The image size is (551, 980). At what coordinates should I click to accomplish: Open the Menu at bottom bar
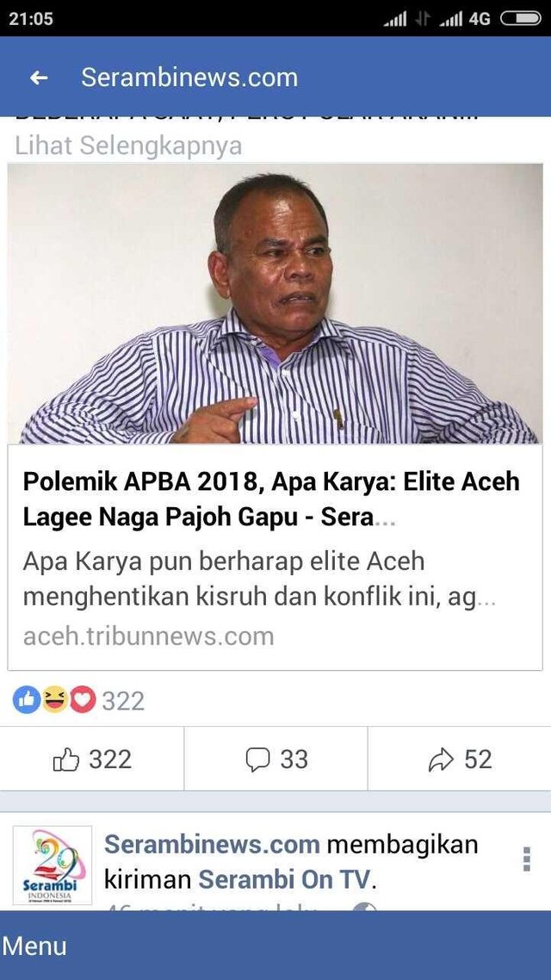34,945
